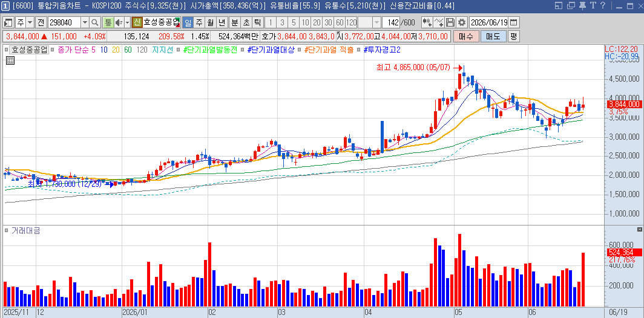Image resolution: width=644 pixels, height=318 pixels.
Task: Select the 분 minute period tab
Action: 234,22
